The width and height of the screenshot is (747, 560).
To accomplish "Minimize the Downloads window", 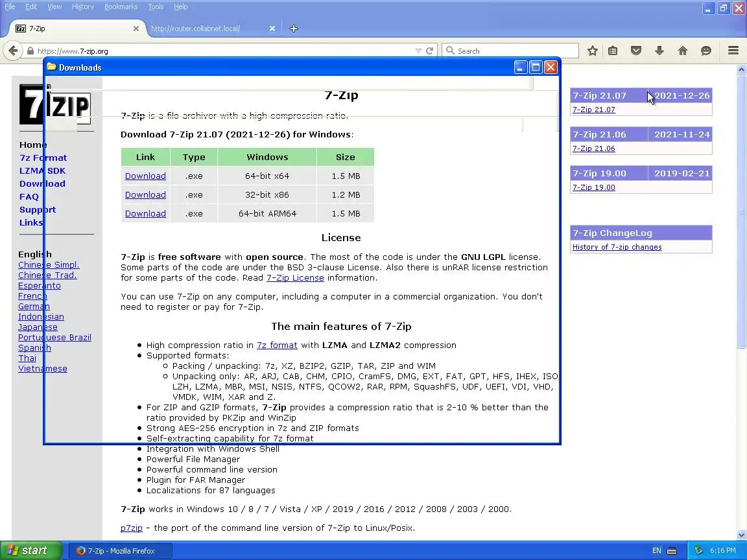I will pyautogui.click(x=521, y=67).
